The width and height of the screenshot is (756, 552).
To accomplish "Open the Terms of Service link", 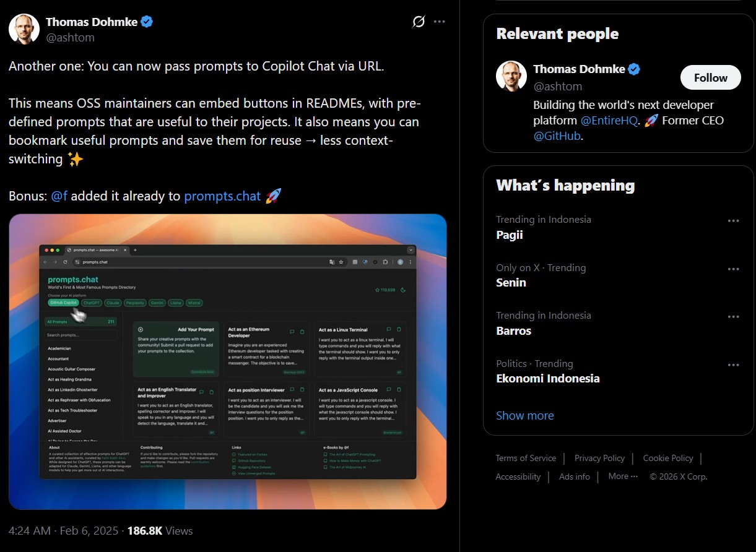I will click(526, 458).
